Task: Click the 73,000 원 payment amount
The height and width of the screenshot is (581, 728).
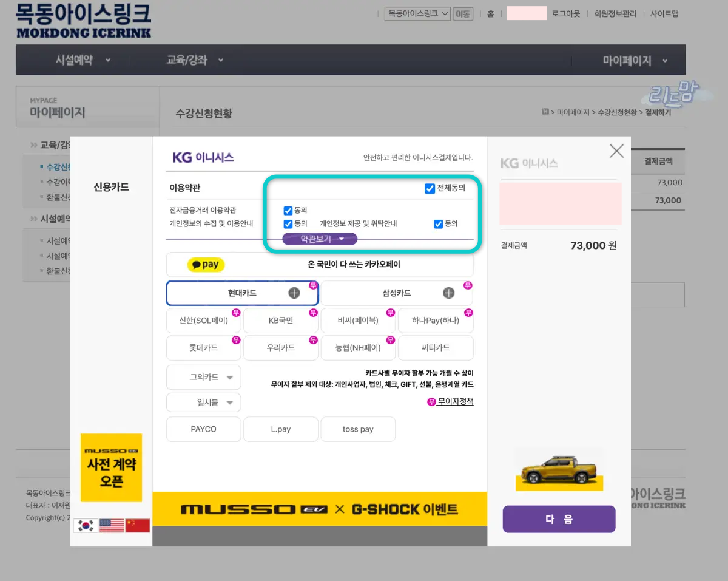Action: [593, 245]
